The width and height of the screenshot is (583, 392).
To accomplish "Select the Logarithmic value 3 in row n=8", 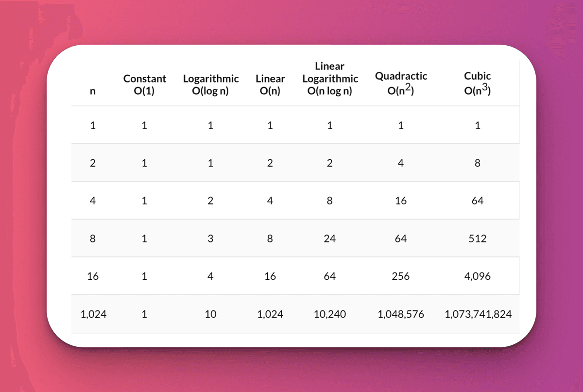I will pyautogui.click(x=210, y=239).
